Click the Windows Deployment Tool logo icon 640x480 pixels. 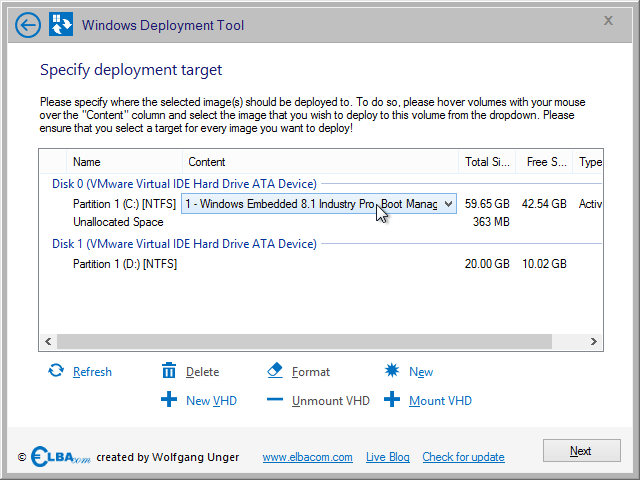61,24
